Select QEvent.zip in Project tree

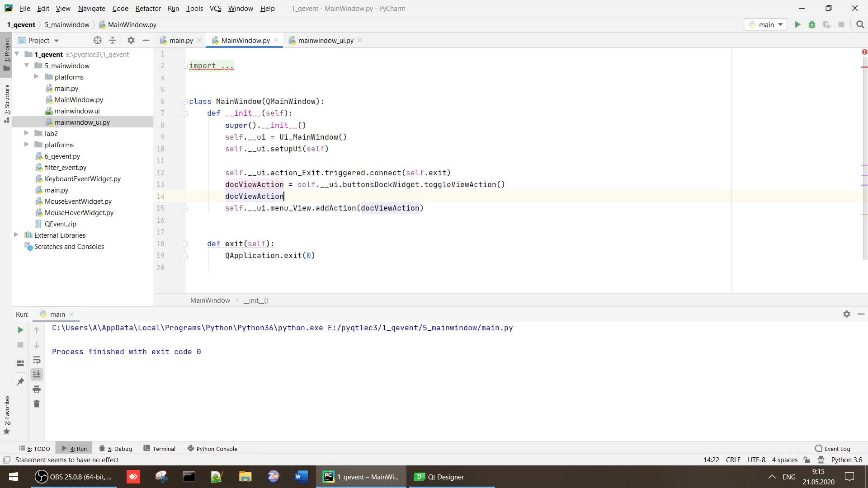pyautogui.click(x=60, y=224)
